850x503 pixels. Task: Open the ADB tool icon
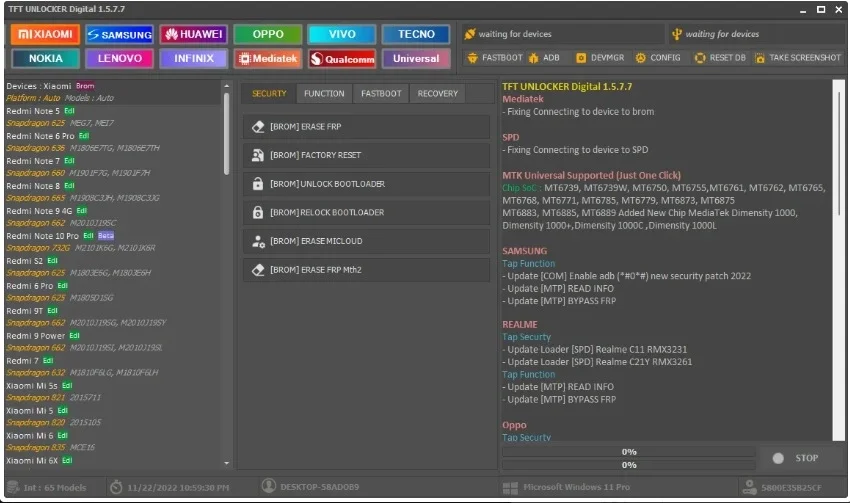[534, 57]
